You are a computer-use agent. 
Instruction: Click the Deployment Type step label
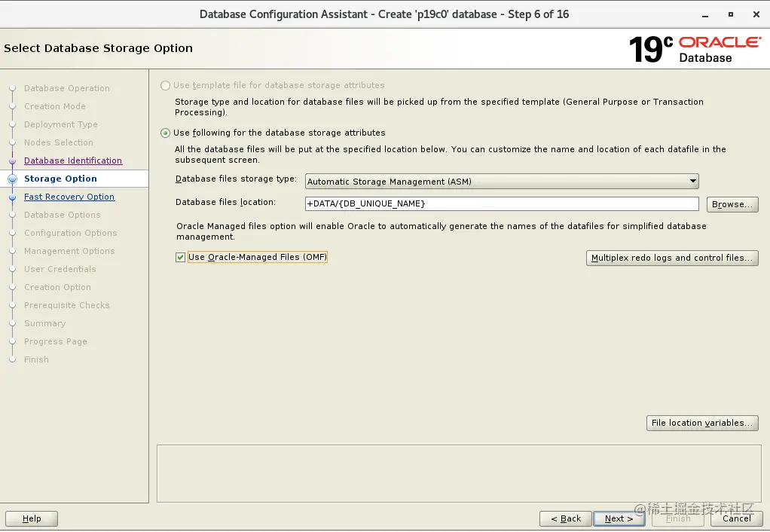click(61, 125)
